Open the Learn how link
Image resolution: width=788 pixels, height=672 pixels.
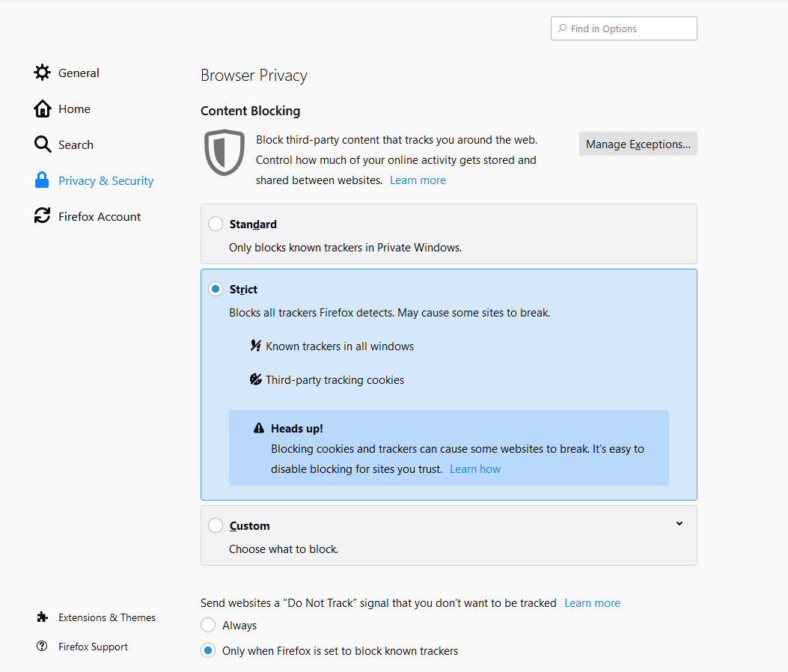(x=475, y=468)
